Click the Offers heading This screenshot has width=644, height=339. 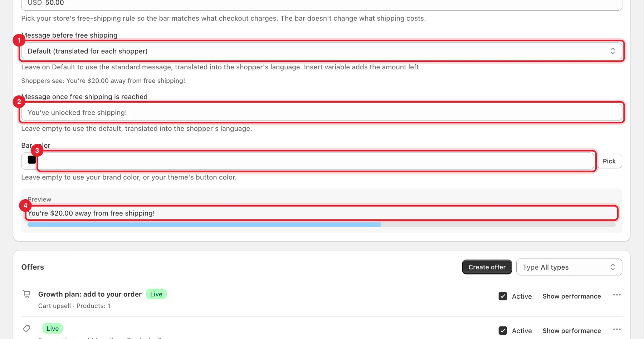33,267
